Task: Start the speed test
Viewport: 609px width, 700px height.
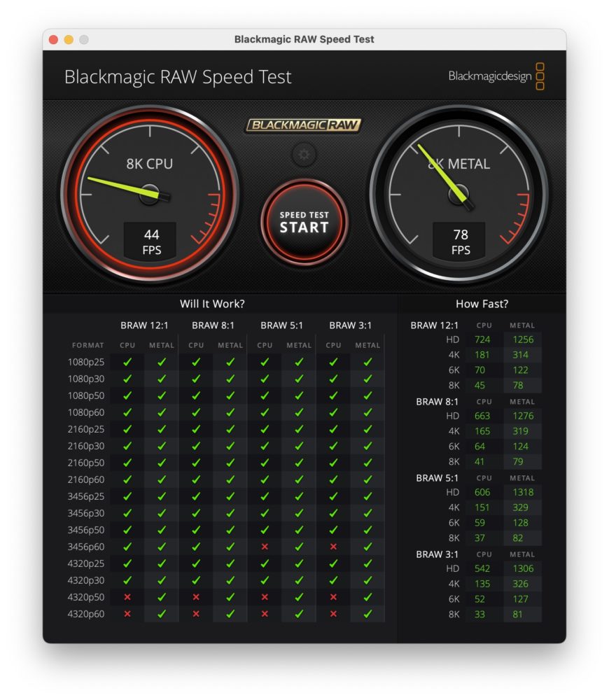Action: point(304,223)
